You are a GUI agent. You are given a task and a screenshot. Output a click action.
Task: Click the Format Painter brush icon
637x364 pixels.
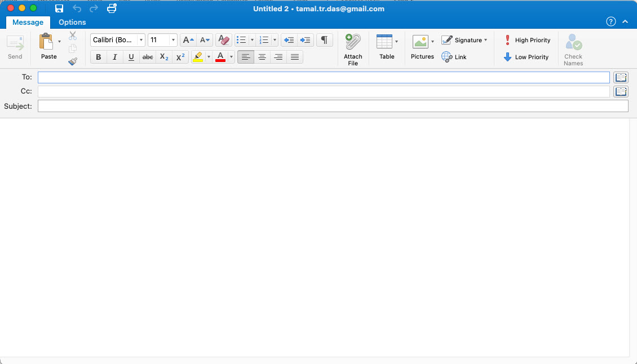pyautogui.click(x=73, y=61)
